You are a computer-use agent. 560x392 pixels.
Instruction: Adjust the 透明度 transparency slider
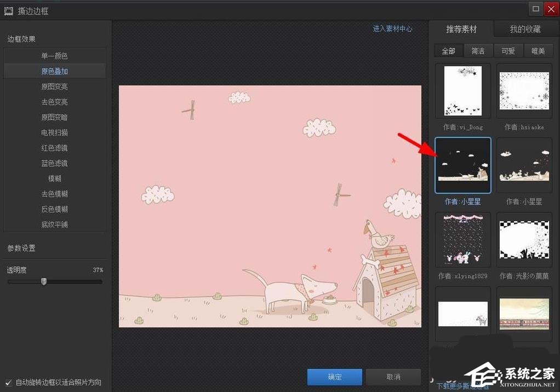(x=44, y=281)
